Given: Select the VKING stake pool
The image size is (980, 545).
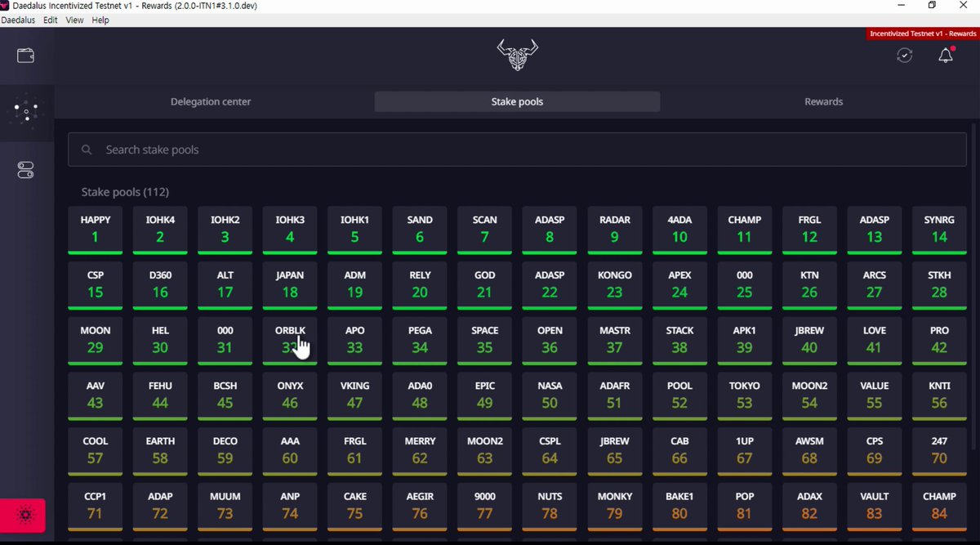Looking at the screenshot, I should (354, 396).
